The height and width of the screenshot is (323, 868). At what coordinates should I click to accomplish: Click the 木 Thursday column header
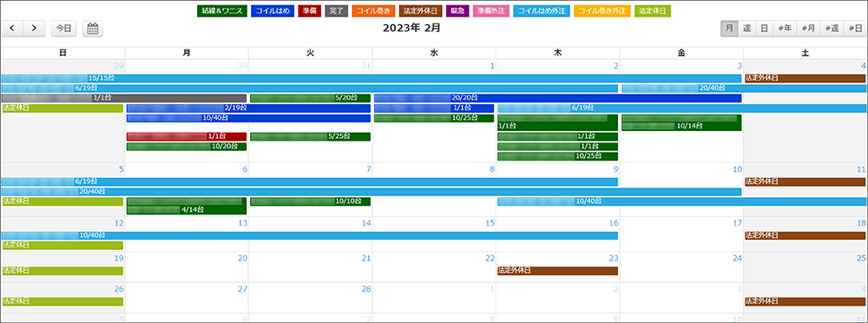click(557, 53)
